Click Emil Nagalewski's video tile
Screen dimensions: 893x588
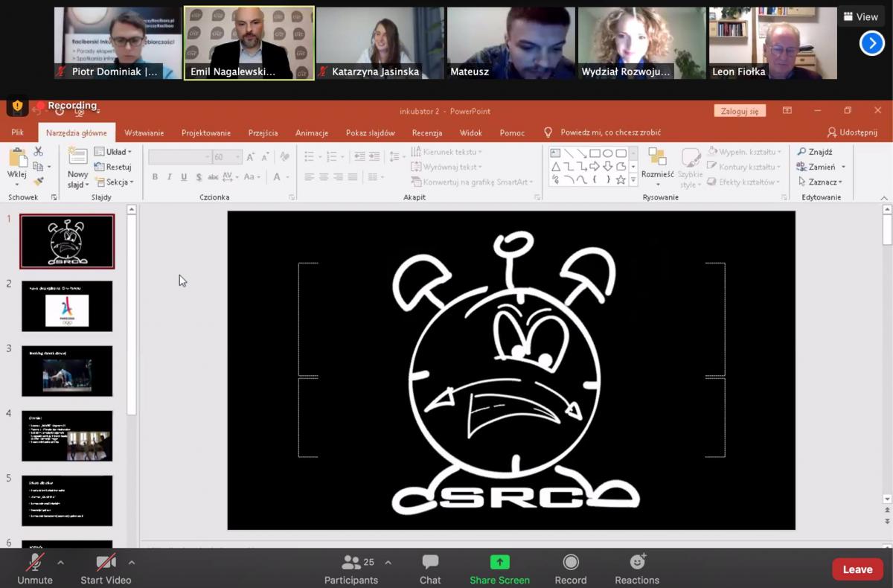tap(249, 43)
